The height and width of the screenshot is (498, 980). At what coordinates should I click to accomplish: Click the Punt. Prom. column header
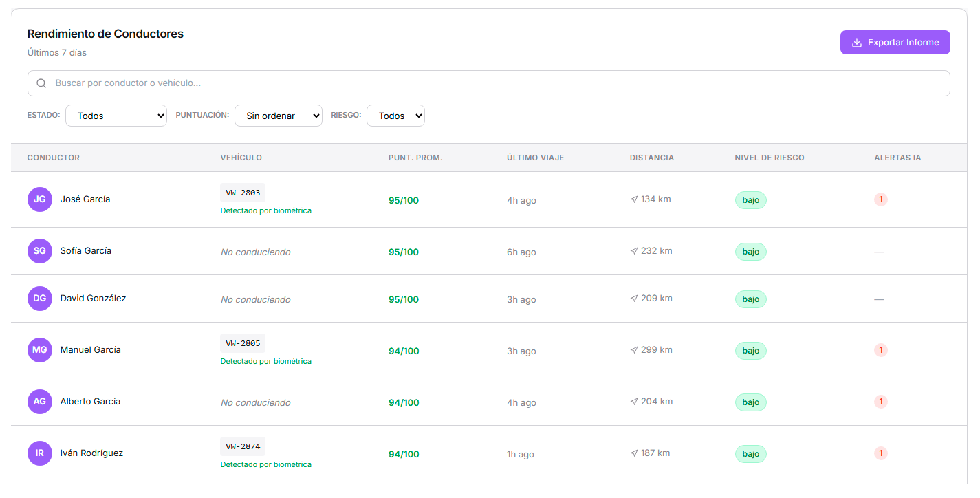(415, 158)
